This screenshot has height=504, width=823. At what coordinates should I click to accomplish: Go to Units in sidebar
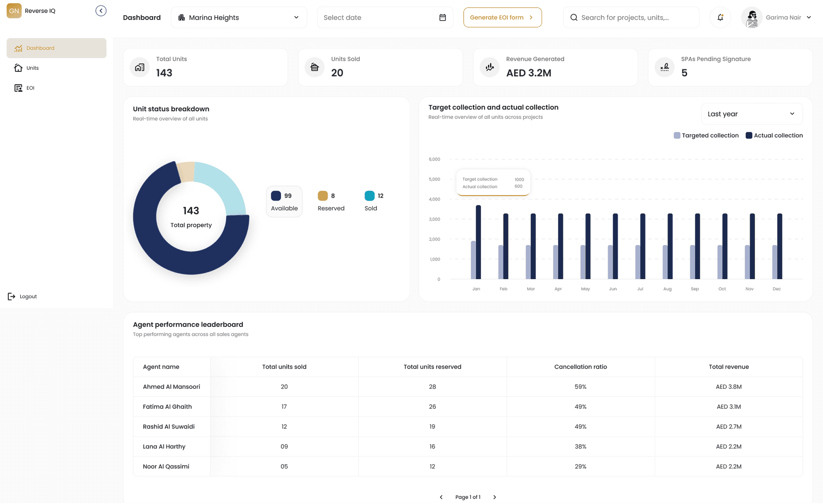[x=33, y=68]
